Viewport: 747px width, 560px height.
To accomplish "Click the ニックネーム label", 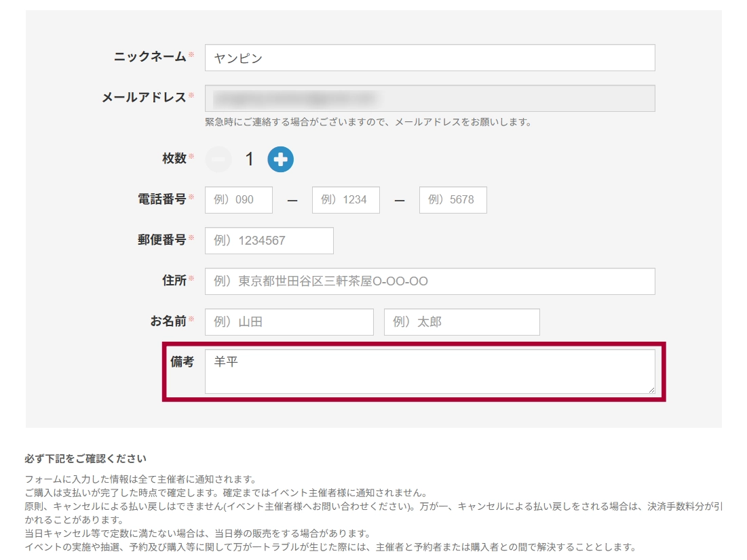I will click(x=150, y=57).
